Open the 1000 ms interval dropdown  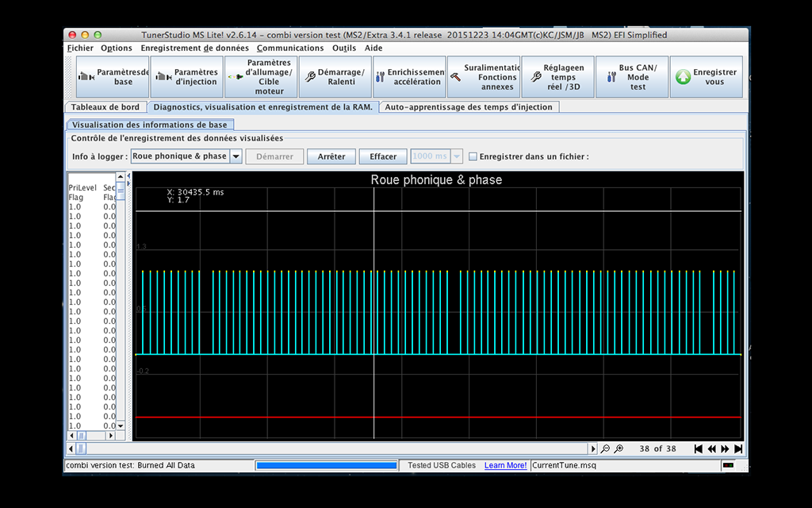457,156
